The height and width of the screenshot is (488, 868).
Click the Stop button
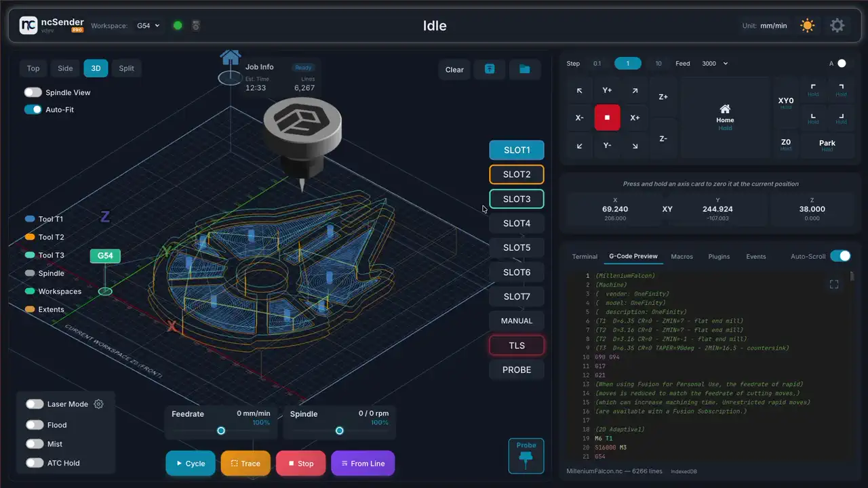301,464
